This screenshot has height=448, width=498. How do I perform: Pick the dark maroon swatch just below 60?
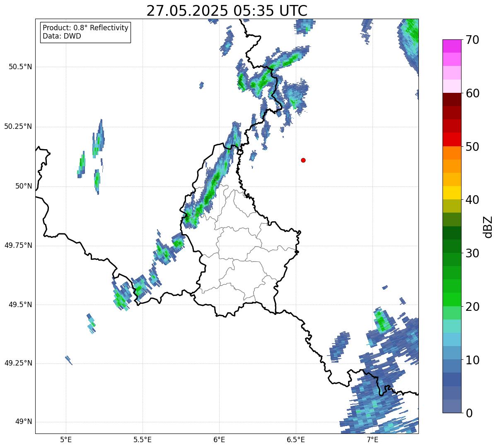click(452, 99)
